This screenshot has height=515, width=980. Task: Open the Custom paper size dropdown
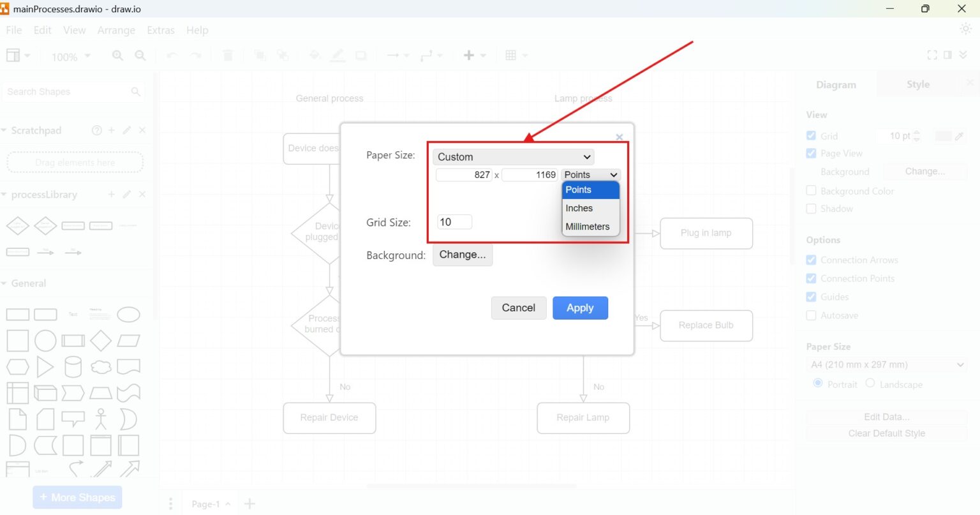pos(513,156)
